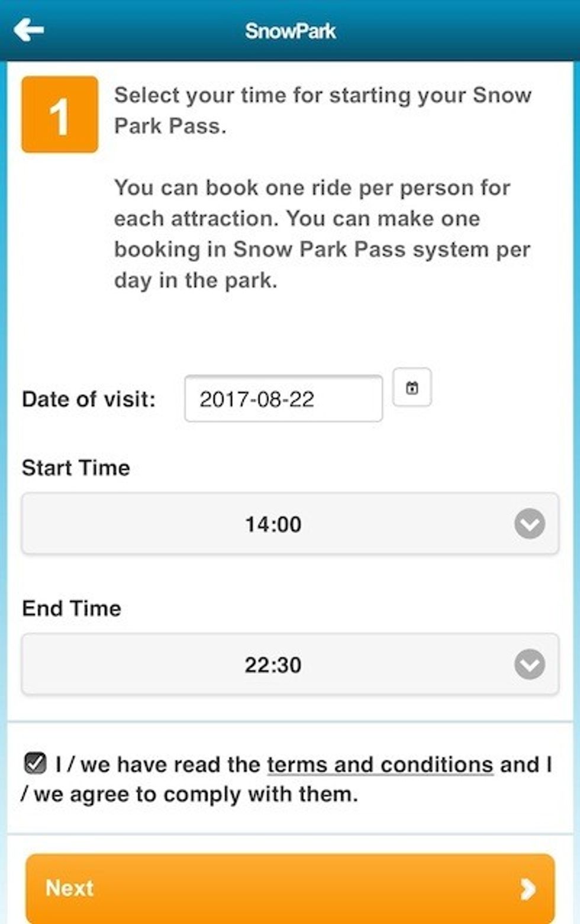This screenshot has width=580, height=924.
Task: Click the "You can book one ride" paragraph
Action: tap(323, 234)
